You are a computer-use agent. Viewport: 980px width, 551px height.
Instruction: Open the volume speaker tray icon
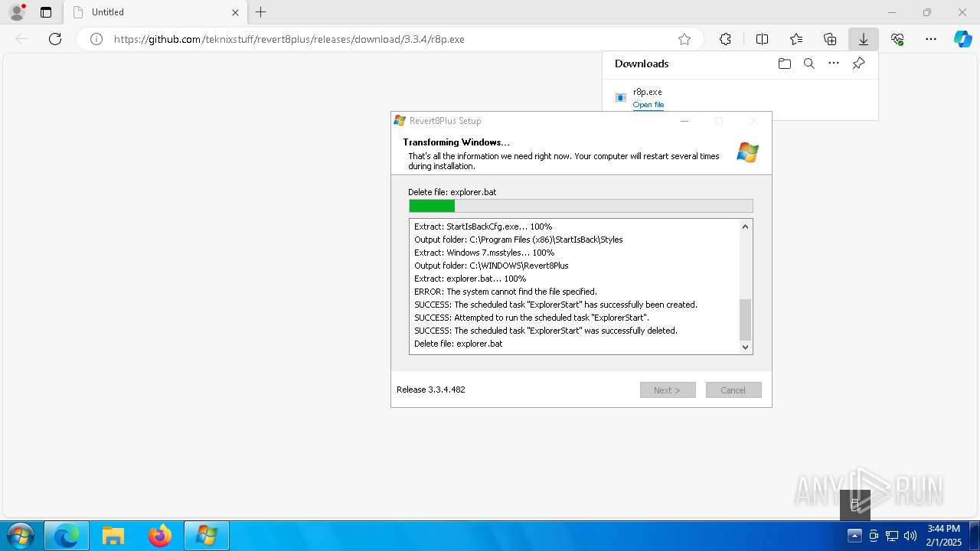click(x=910, y=536)
